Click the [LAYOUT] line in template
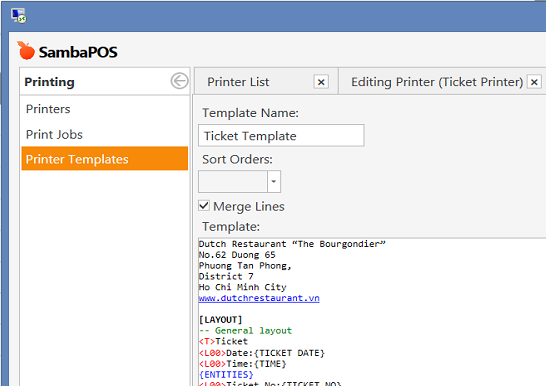Screen dimensions: 546x386 [220, 320]
